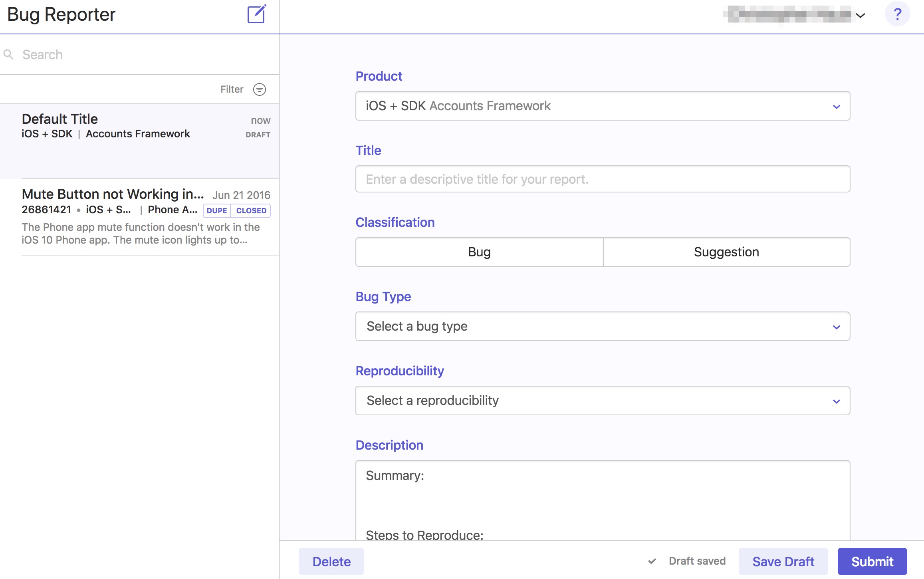Open the blurred account name menu

click(x=795, y=15)
